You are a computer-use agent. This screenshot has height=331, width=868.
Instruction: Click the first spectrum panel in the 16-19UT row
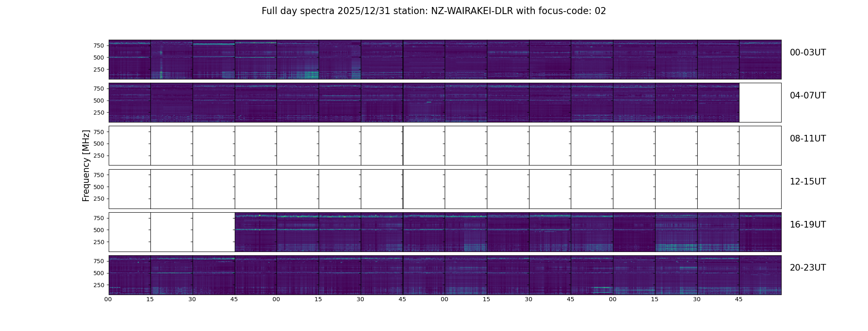pyautogui.click(x=256, y=232)
